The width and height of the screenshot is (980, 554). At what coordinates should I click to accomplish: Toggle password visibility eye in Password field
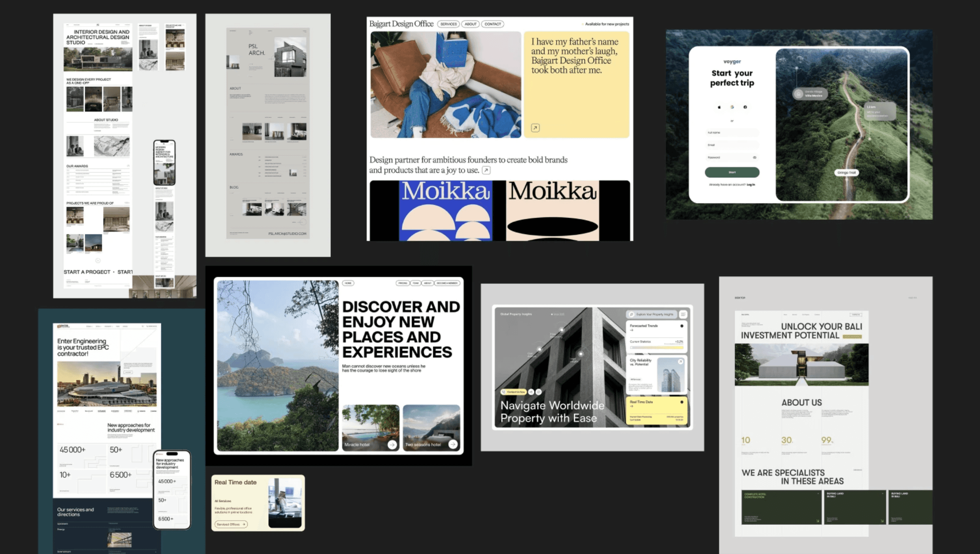(x=755, y=158)
